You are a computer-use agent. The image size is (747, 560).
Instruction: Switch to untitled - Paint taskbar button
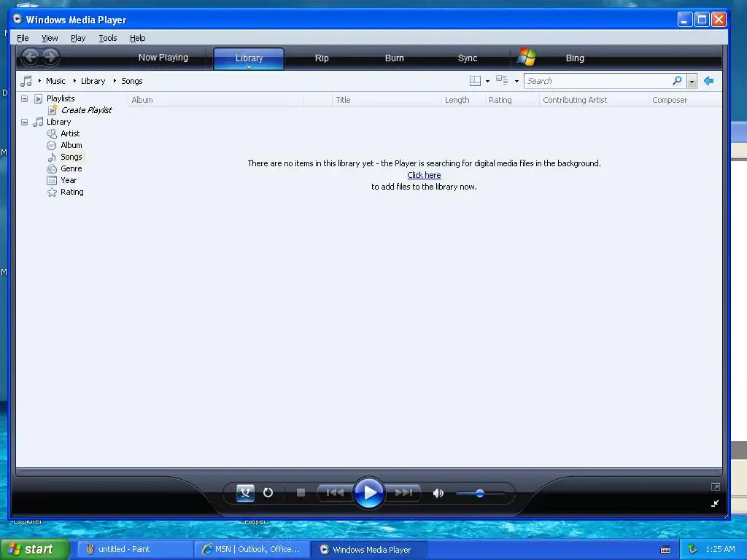pos(135,550)
